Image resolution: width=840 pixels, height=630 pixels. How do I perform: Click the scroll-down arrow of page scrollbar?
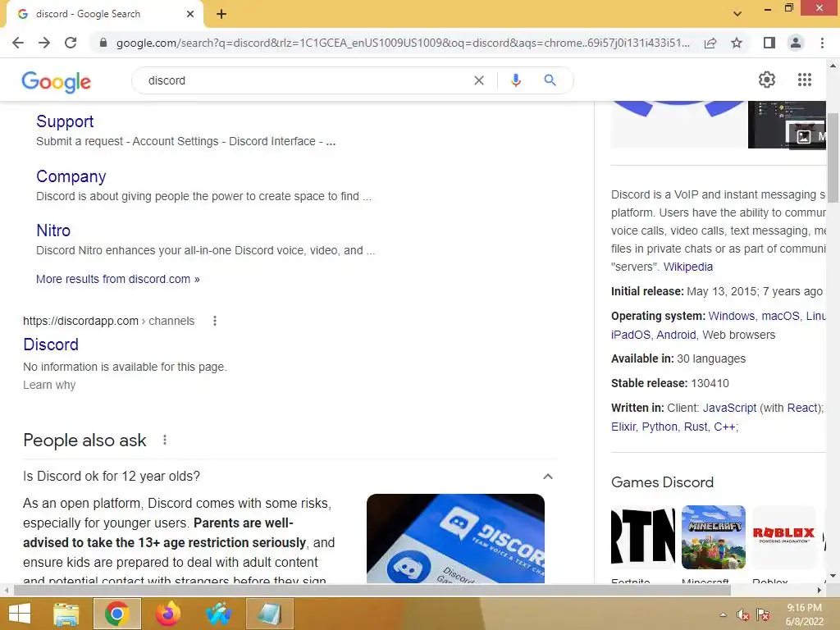click(833, 577)
